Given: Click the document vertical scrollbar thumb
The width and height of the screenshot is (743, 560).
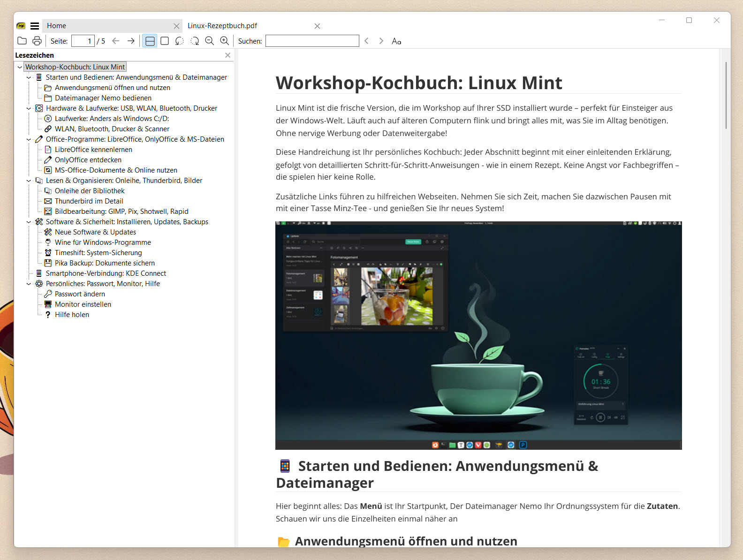Looking at the screenshot, I should [x=726, y=95].
